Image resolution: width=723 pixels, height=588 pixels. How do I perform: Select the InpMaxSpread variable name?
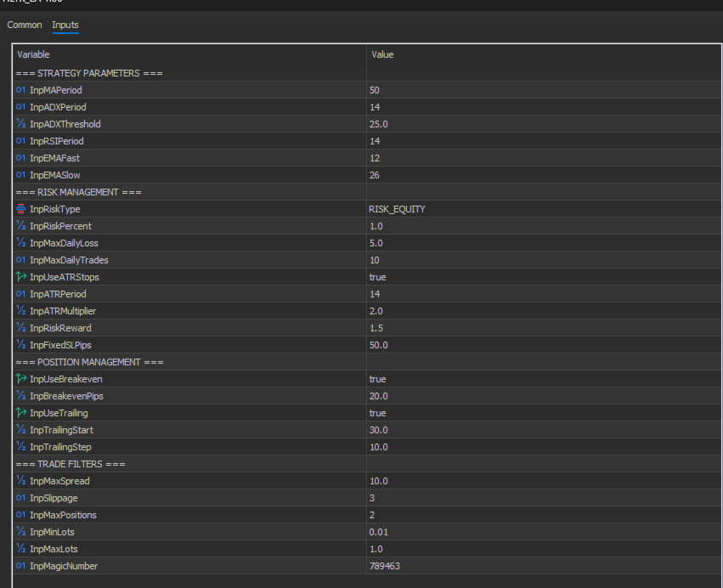(59, 481)
